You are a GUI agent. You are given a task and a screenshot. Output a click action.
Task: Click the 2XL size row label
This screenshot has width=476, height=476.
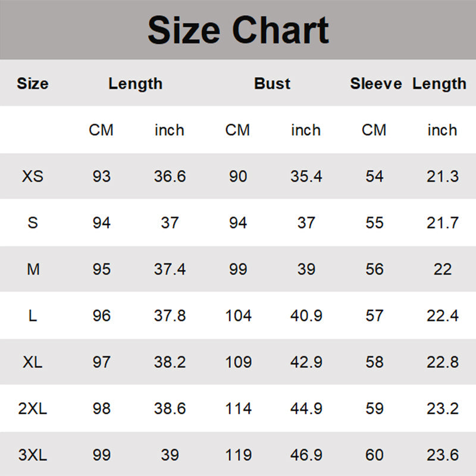33,409
